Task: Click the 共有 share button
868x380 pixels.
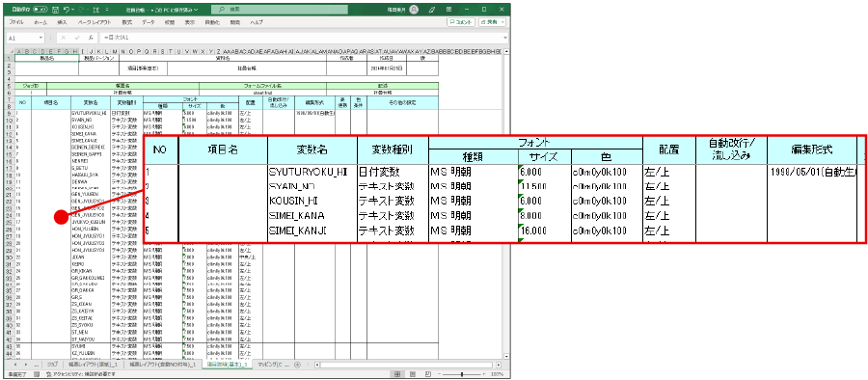Action: [x=493, y=22]
